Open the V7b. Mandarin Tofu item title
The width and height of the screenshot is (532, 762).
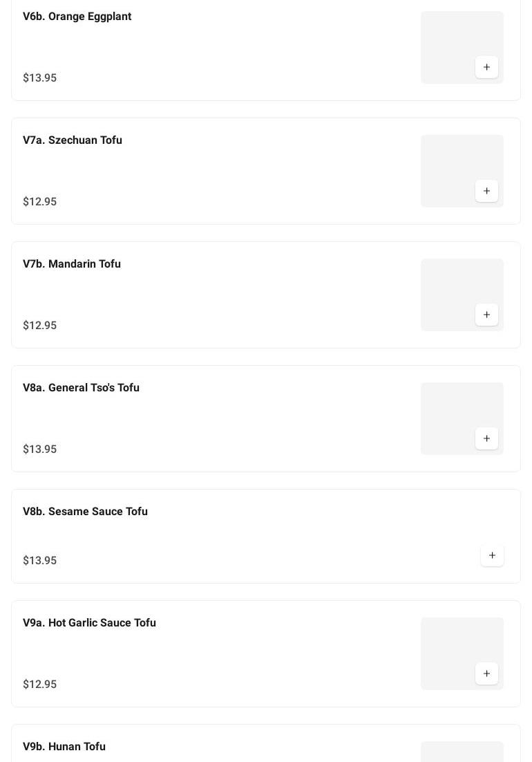tap(72, 264)
